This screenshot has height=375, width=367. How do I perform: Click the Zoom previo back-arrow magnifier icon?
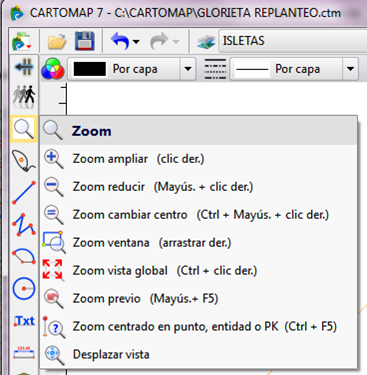click(53, 299)
